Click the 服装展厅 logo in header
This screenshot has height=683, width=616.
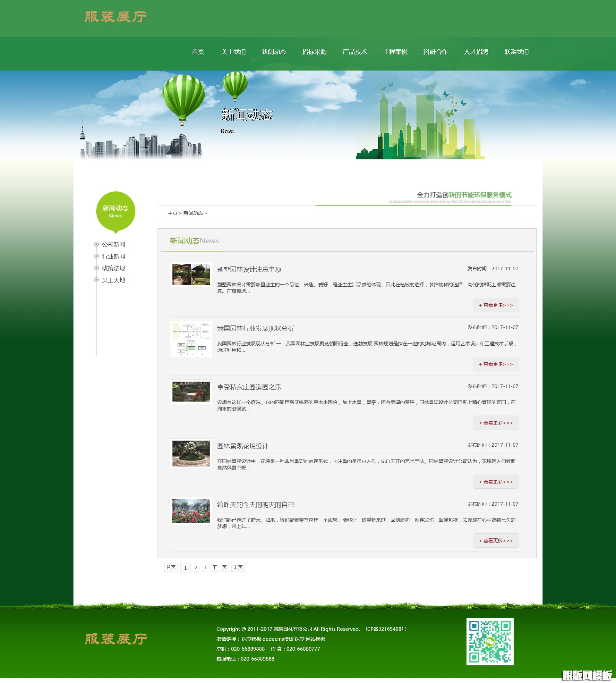116,17
